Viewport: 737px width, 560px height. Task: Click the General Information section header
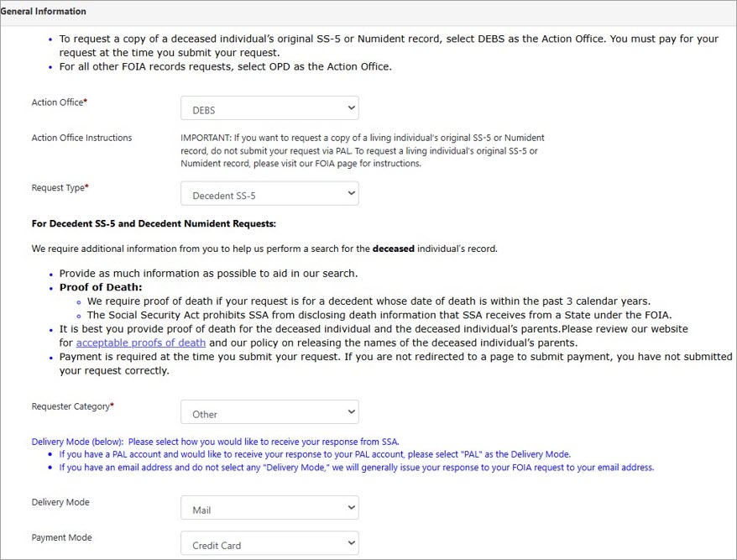tap(43, 11)
